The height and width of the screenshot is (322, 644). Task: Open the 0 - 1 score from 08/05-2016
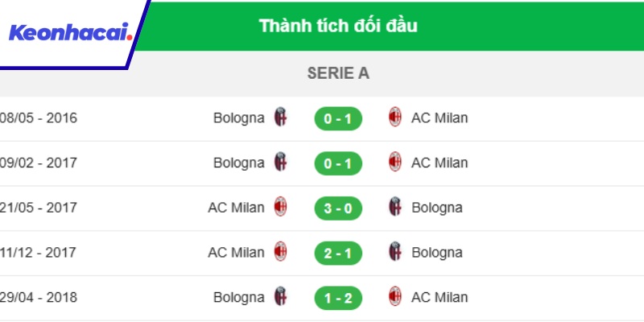coord(338,118)
